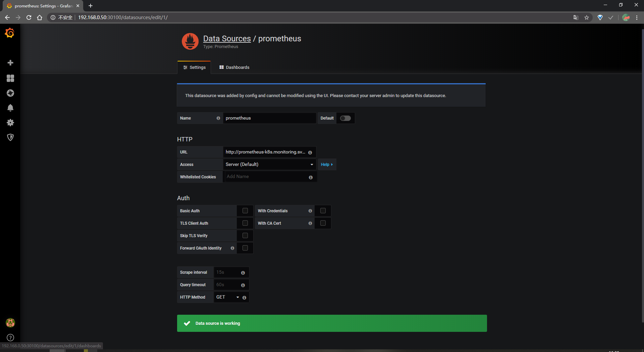Screen dimensions: 644x352
Task: Open the Explore compass icon
Action: [10, 93]
